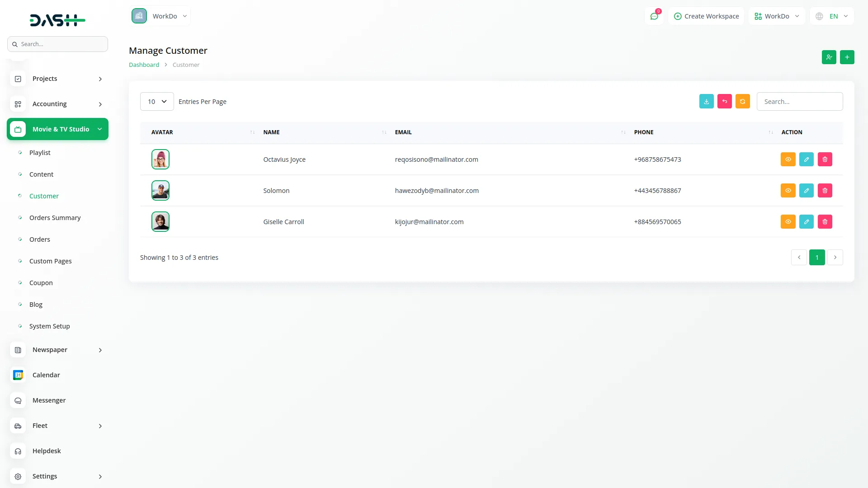The height and width of the screenshot is (488, 868).
Task: Expand the Accounting sidebar menu
Action: pos(57,104)
